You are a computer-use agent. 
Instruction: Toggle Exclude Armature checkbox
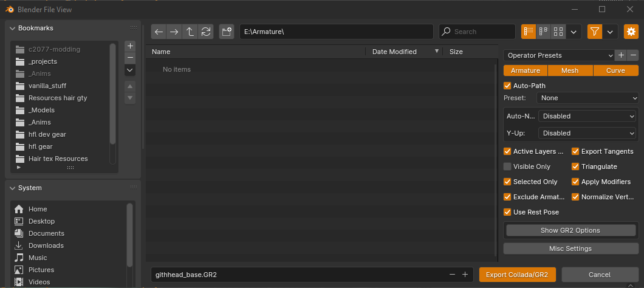pos(507,197)
